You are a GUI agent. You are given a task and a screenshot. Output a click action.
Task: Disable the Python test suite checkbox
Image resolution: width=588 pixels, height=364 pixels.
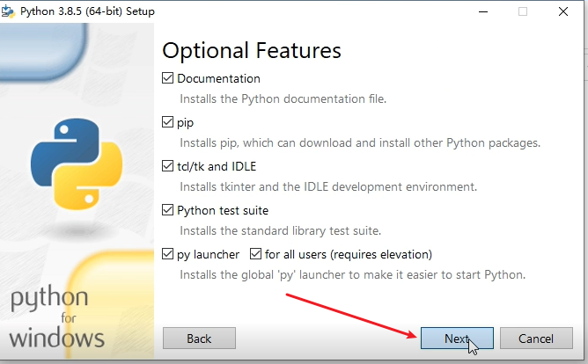click(x=167, y=210)
